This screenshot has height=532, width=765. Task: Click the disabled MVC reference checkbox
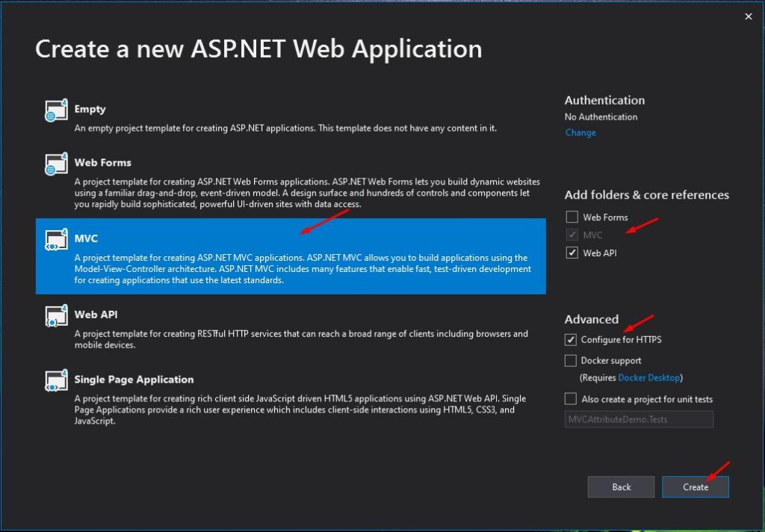coord(572,235)
